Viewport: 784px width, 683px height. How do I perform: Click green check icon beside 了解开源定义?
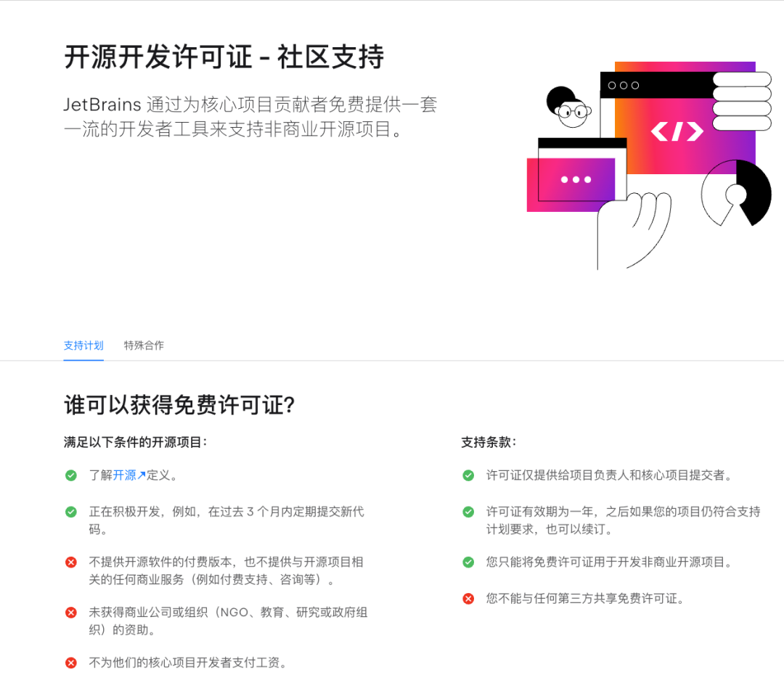(71, 475)
